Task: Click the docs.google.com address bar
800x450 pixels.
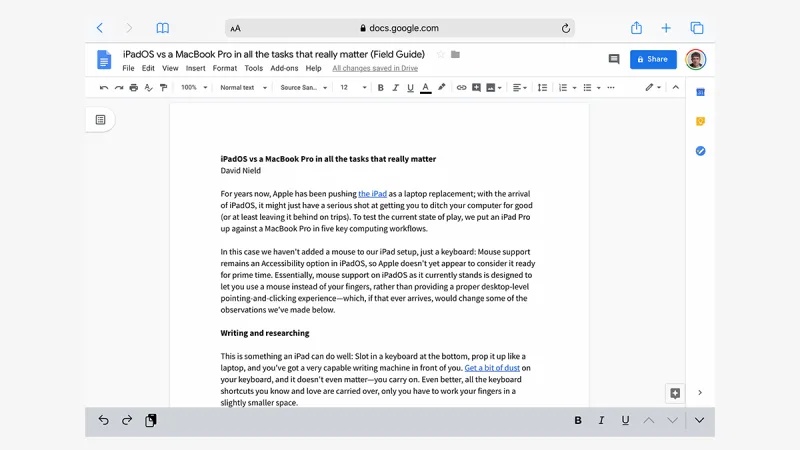Action: [x=399, y=28]
